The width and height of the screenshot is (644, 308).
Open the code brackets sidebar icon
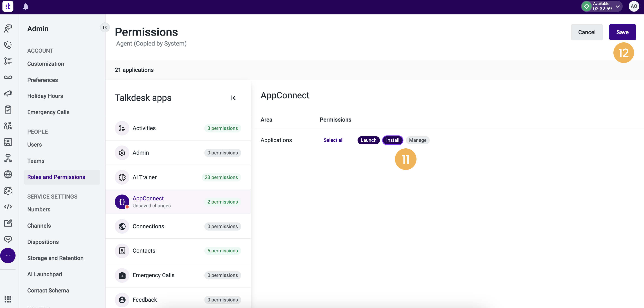tap(8, 207)
